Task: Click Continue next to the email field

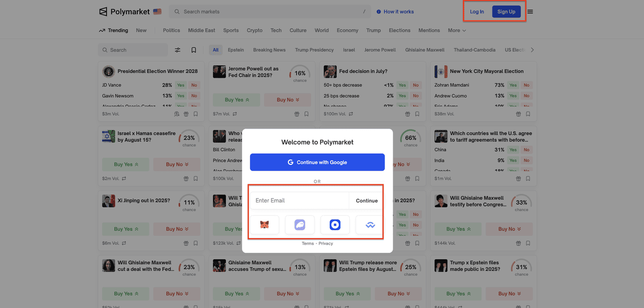Action: pos(367,200)
